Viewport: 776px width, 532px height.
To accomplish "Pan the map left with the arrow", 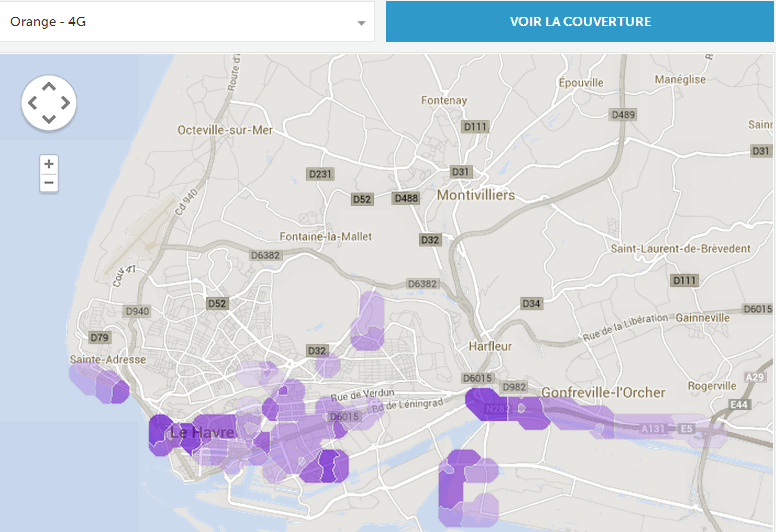I will coord(32,103).
